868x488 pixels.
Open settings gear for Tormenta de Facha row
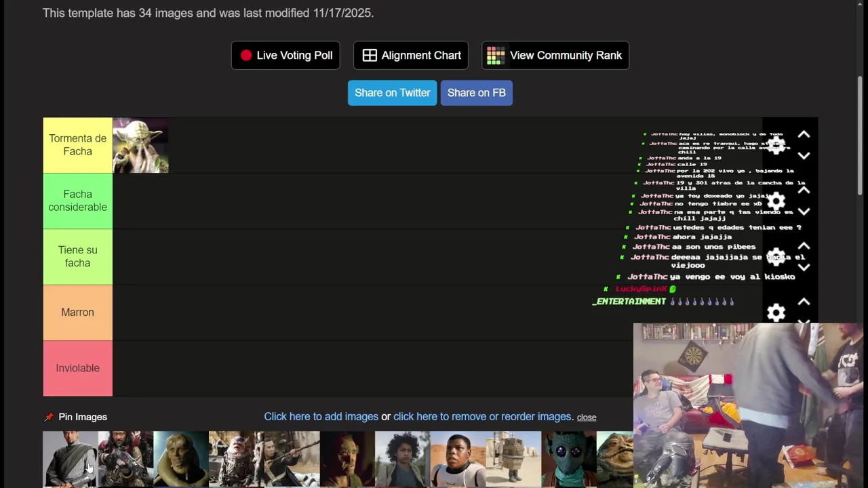click(776, 145)
